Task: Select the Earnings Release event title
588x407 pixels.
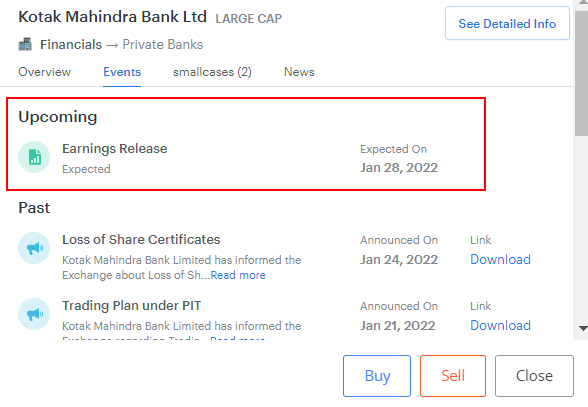Action: coord(115,149)
